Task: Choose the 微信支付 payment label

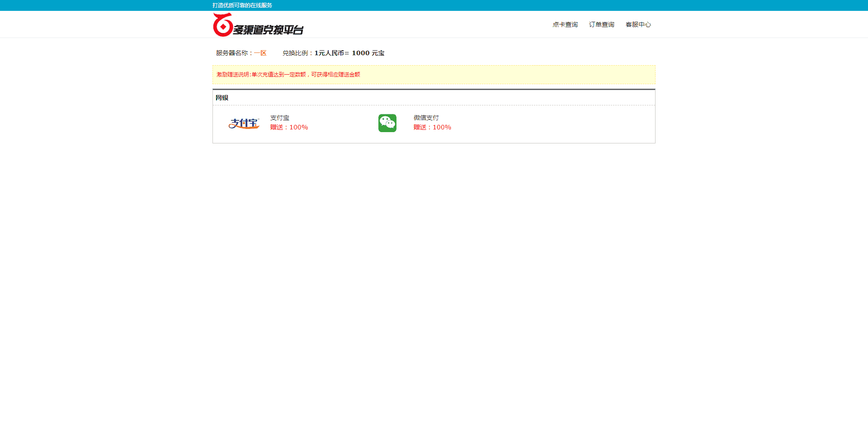Action: coord(426,118)
